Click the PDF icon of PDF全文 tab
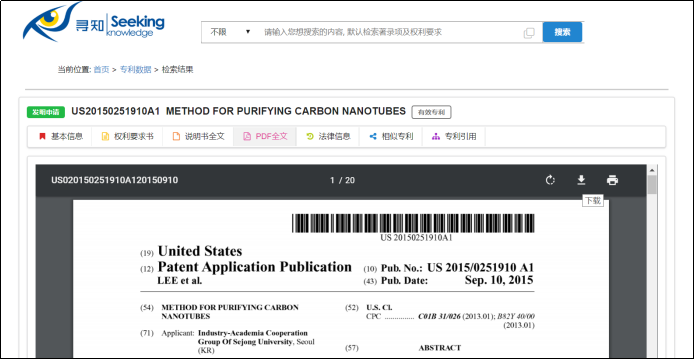 [247, 136]
